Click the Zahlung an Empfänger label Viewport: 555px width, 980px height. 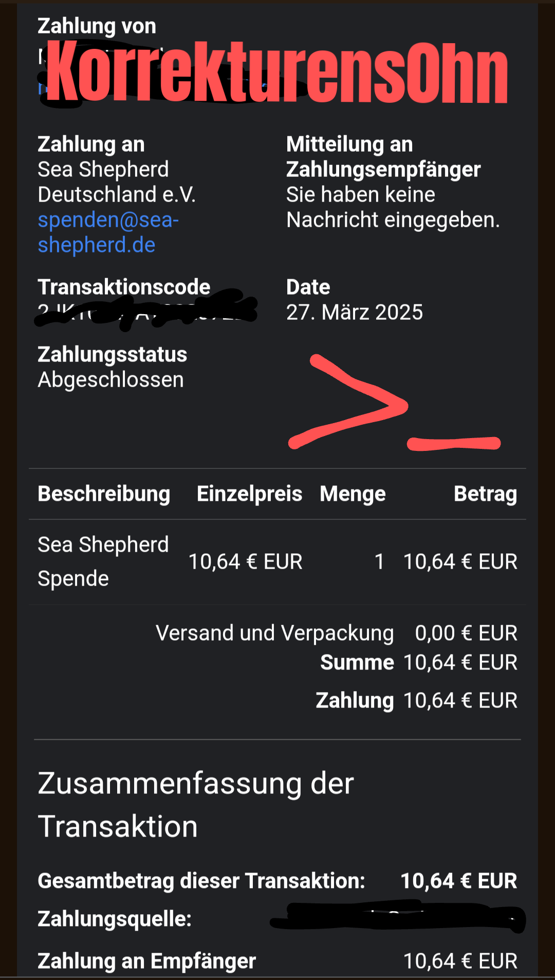point(146,961)
